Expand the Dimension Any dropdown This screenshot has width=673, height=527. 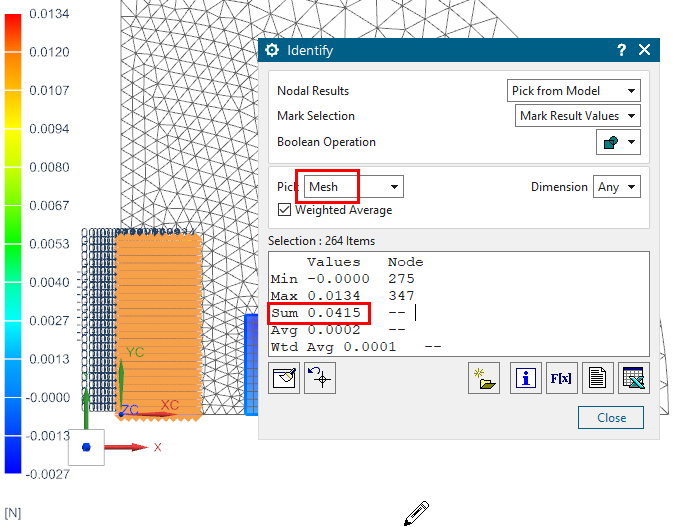click(616, 187)
